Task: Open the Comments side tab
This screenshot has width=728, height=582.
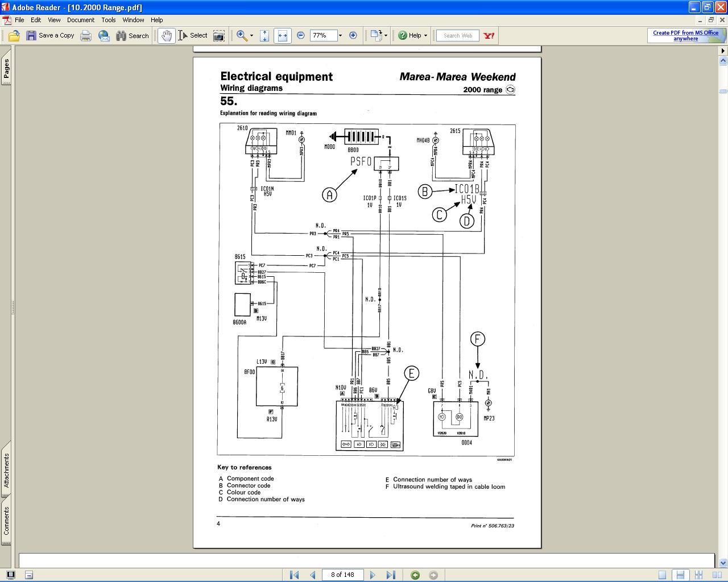Action: click(x=6, y=521)
